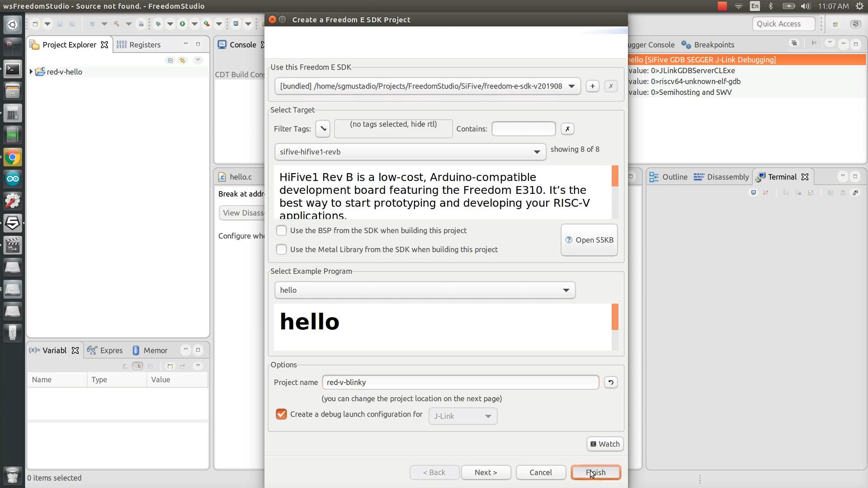
Task: Click the remove SDK x button
Action: coord(611,86)
